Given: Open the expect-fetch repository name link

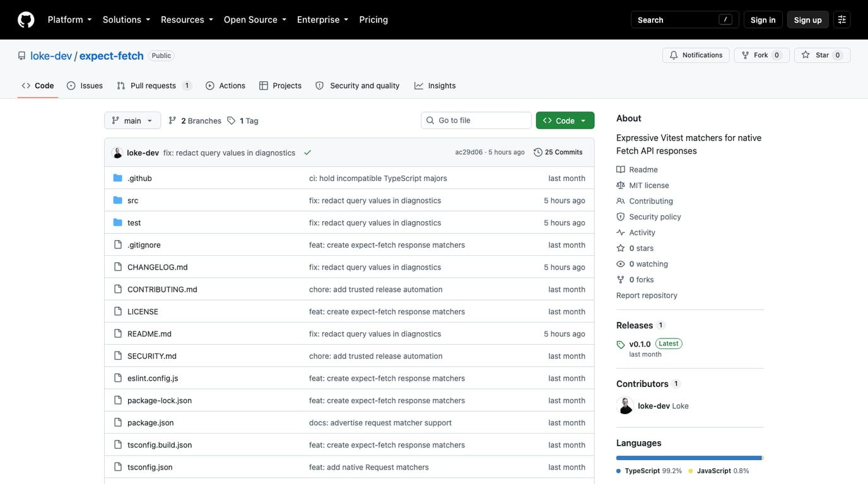Looking at the screenshot, I should [x=112, y=55].
